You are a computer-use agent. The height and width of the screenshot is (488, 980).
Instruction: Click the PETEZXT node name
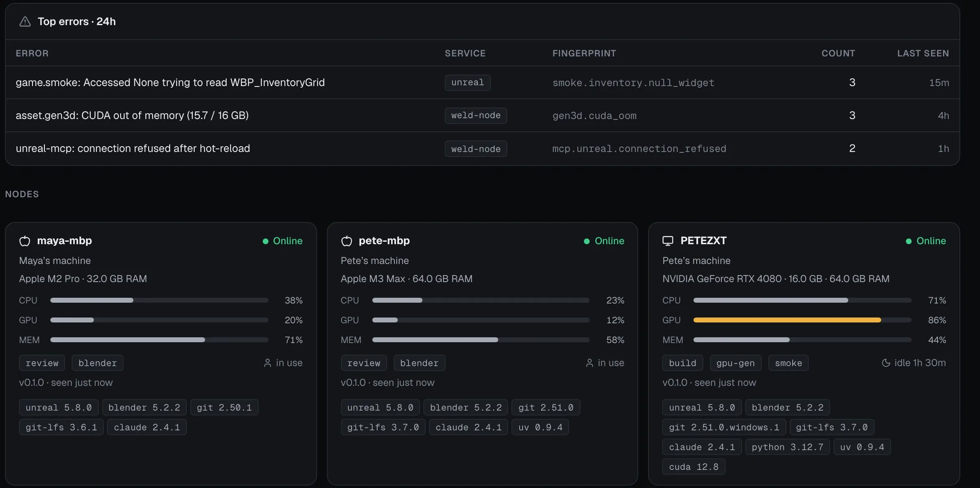point(703,240)
